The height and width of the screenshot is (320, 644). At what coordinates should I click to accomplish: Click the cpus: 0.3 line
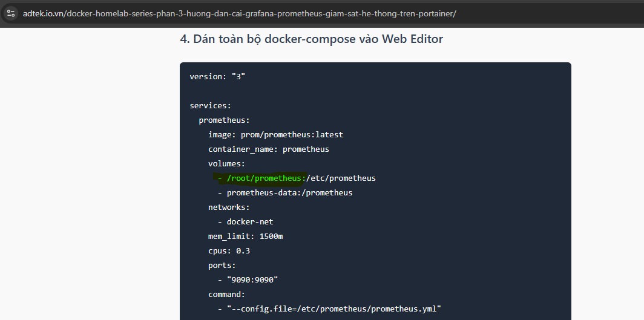point(229,250)
